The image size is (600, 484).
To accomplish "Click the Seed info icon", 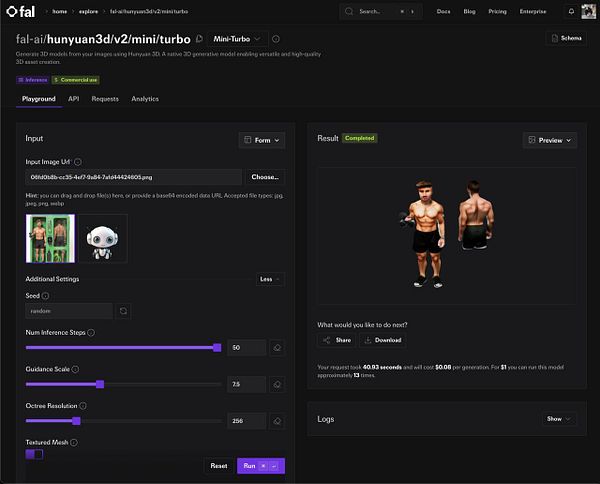I will tap(45, 296).
